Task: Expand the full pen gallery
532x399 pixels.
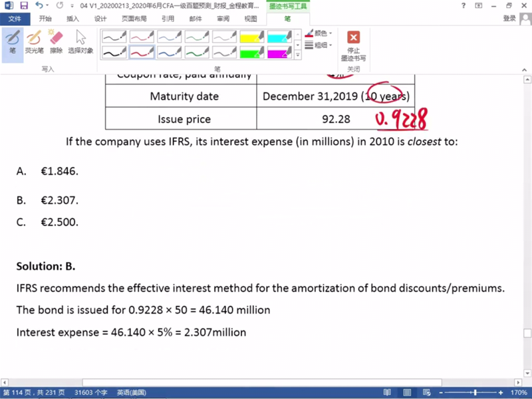Action: point(297,55)
